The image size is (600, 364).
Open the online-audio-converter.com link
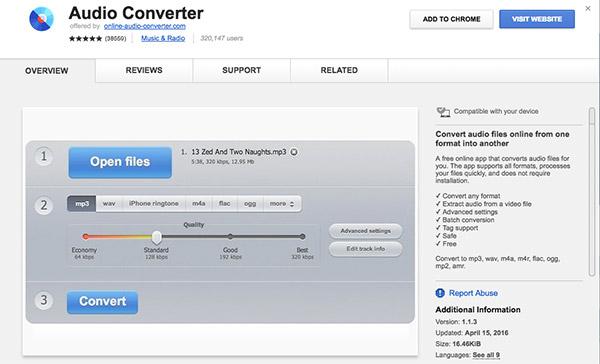click(x=145, y=26)
